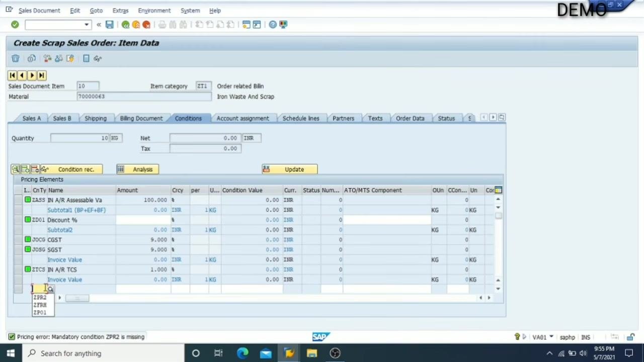
Task: Open the Environment menu
Action: point(154,11)
